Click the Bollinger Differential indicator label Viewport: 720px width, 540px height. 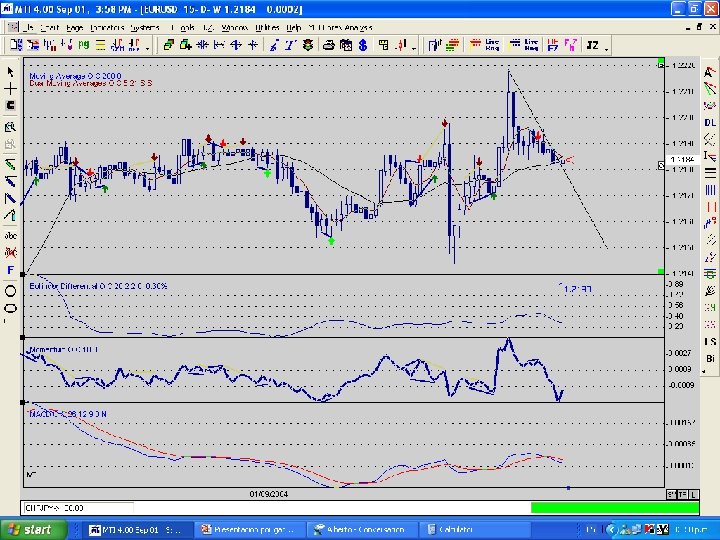pos(98,286)
